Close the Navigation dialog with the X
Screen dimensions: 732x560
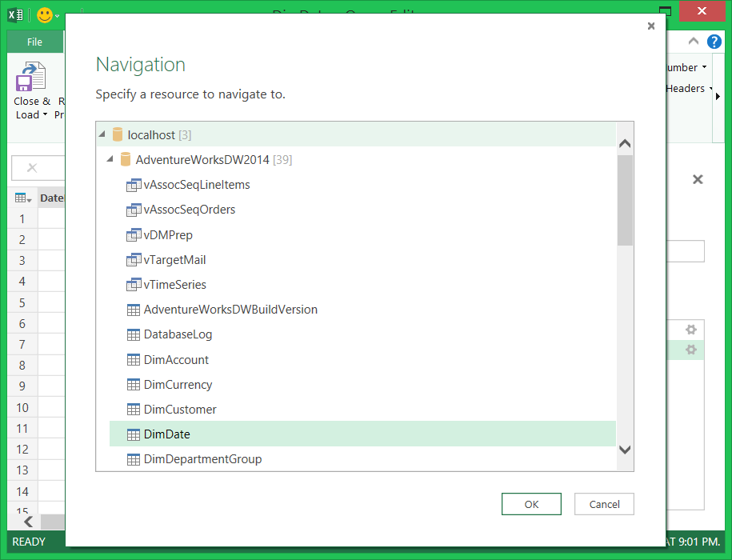pyautogui.click(x=651, y=26)
